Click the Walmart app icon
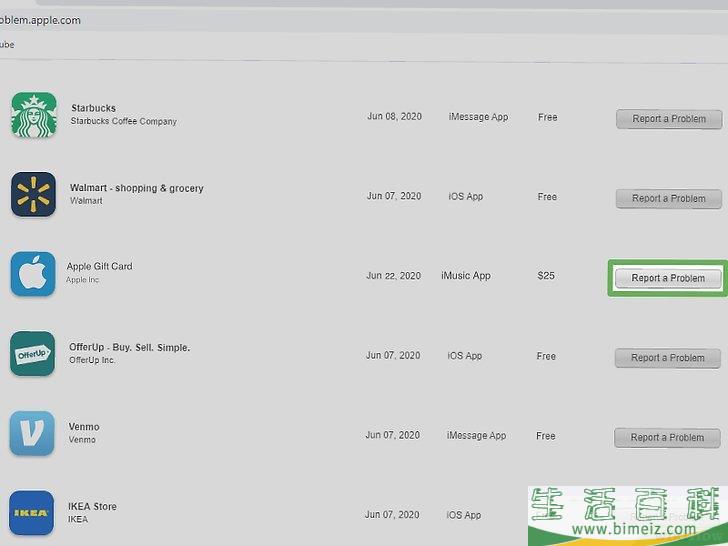Image resolution: width=728 pixels, height=546 pixels. (33, 194)
